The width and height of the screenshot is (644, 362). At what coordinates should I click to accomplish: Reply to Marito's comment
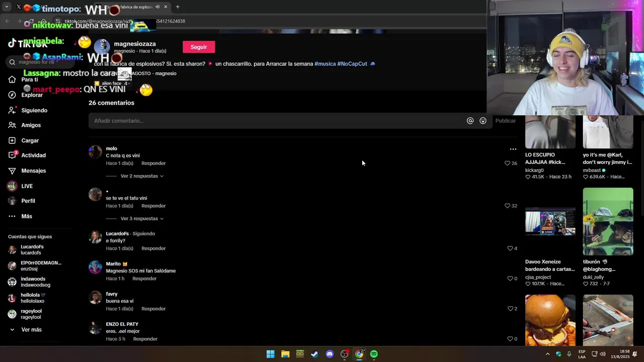(x=144, y=279)
